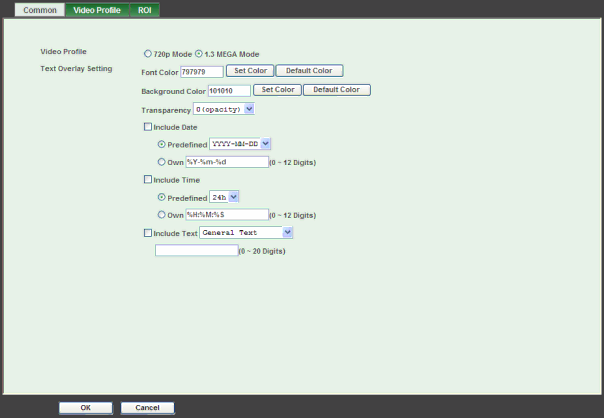Click the Cancel button
This screenshot has height=418, width=604.
click(147, 408)
